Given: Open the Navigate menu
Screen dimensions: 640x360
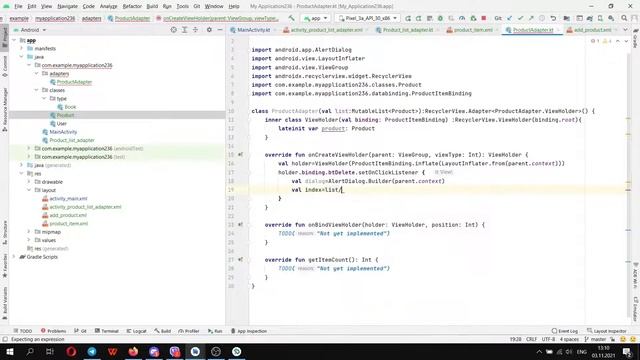Looking at the screenshot, I should pyautogui.click(x=67, y=7).
